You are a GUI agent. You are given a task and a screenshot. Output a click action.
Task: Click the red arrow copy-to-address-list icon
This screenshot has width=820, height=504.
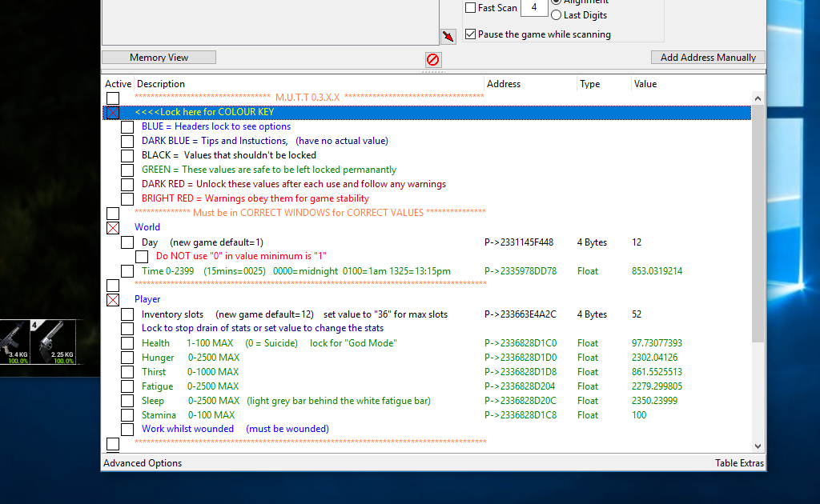pos(448,36)
